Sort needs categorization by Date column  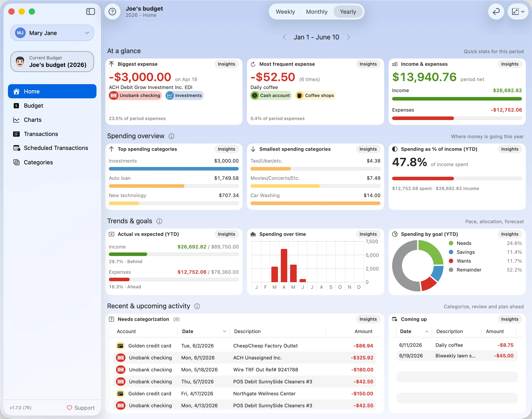click(x=204, y=332)
